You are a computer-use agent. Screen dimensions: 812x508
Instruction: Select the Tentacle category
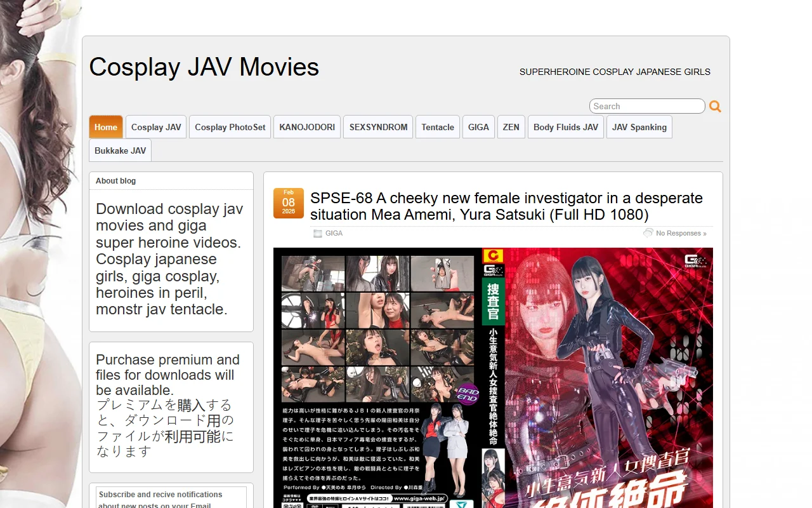click(x=437, y=126)
